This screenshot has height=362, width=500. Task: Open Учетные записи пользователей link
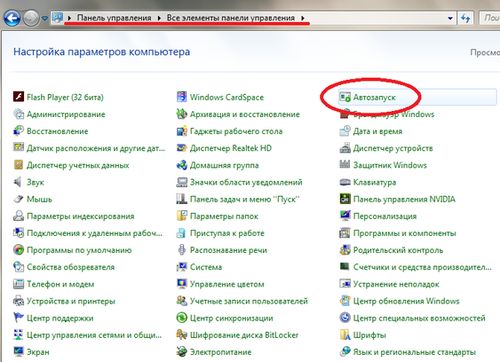tap(249, 301)
